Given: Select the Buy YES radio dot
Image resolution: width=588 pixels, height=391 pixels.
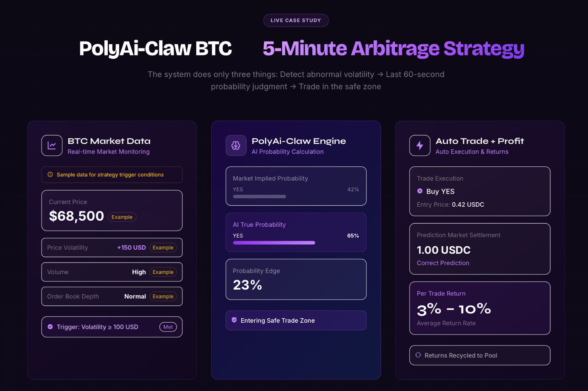Looking at the screenshot, I should tap(420, 191).
